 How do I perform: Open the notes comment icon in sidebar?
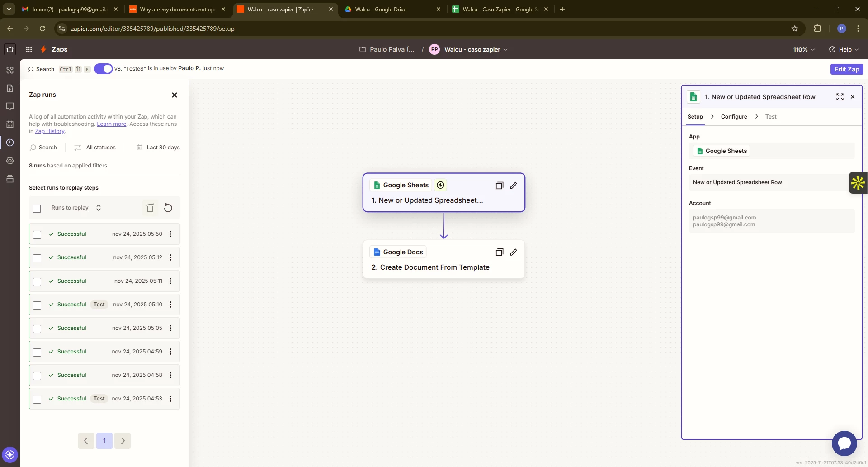(x=10, y=106)
